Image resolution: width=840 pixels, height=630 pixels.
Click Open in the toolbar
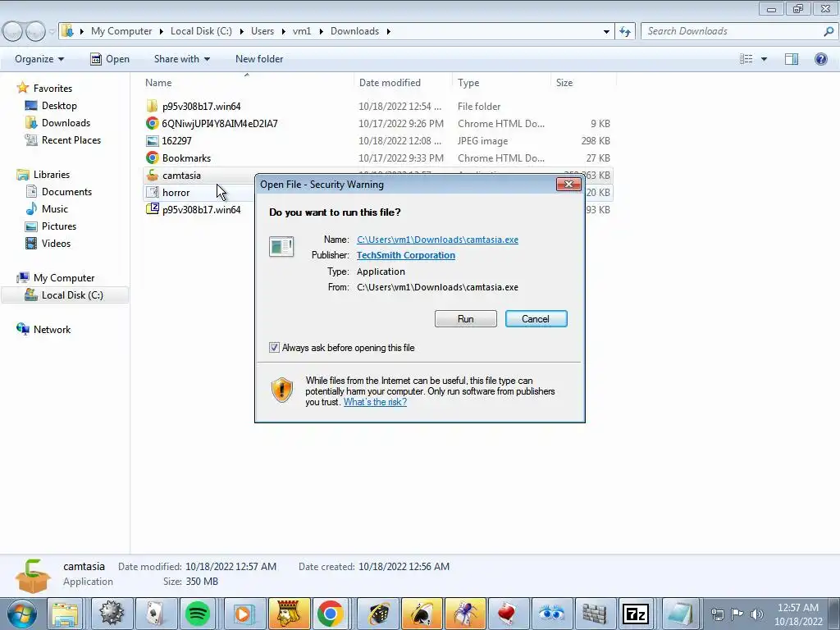pos(110,59)
